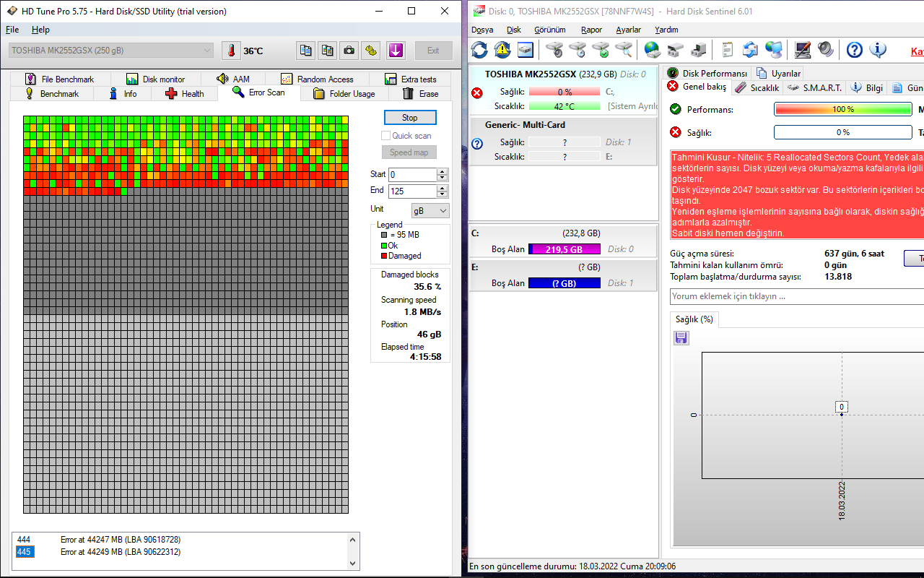Decrease the End value with down arrow
Image resolution: width=924 pixels, height=578 pixels.
pyautogui.click(x=443, y=195)
